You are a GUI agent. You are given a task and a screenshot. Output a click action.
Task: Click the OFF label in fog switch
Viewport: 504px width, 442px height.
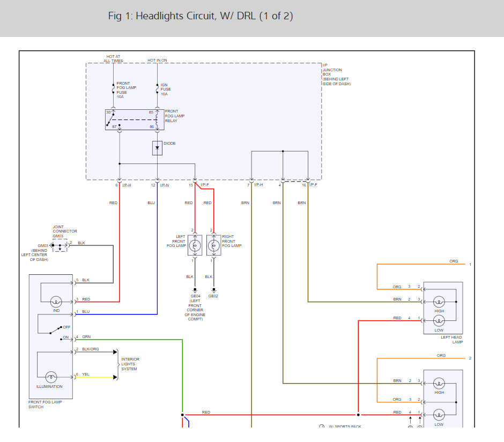click(x=66, y=327)
